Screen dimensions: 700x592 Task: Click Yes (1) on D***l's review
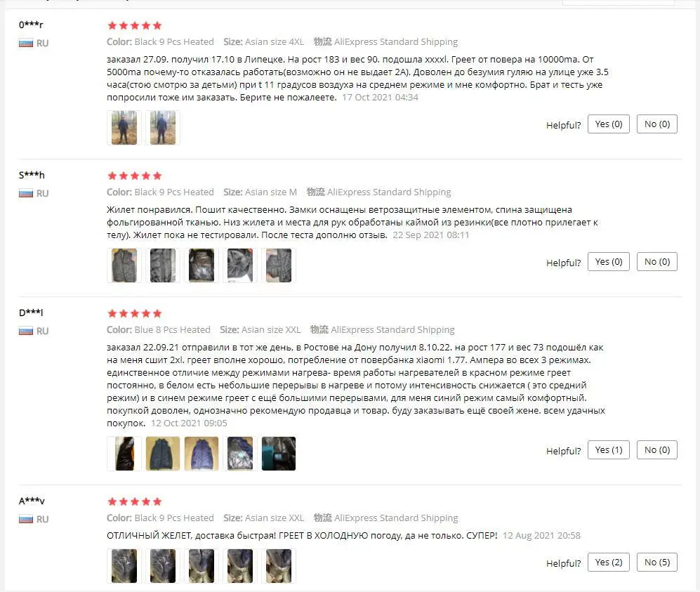click(609, 450)
